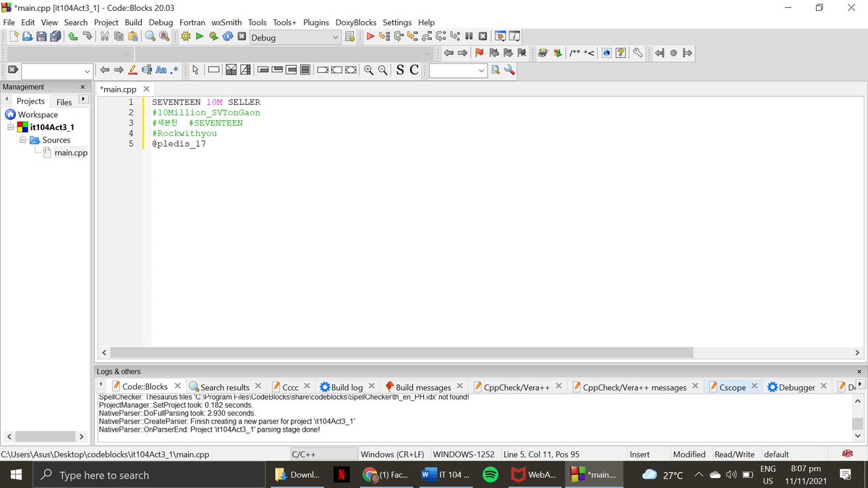868x488 pixels.
Task: Click the Save all files icon
Action: tap(55, 37)
